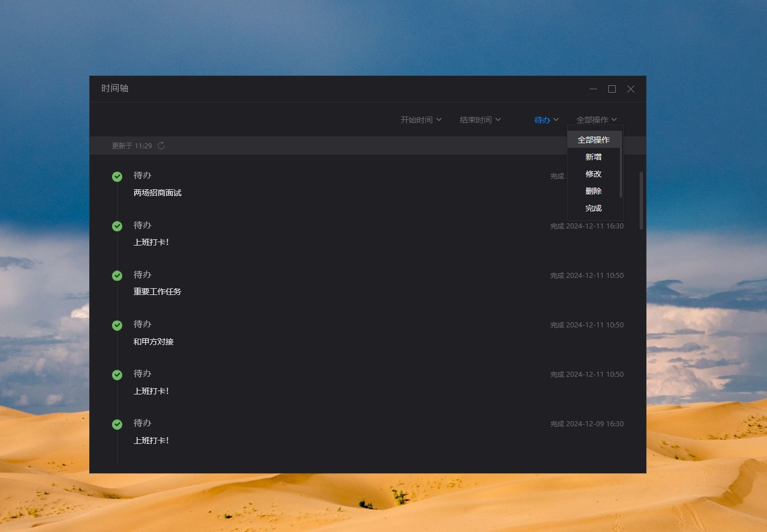Click the 更新于 11:29 status text
The height and width of the screenshot is (532, 767).
pos(132,146)
